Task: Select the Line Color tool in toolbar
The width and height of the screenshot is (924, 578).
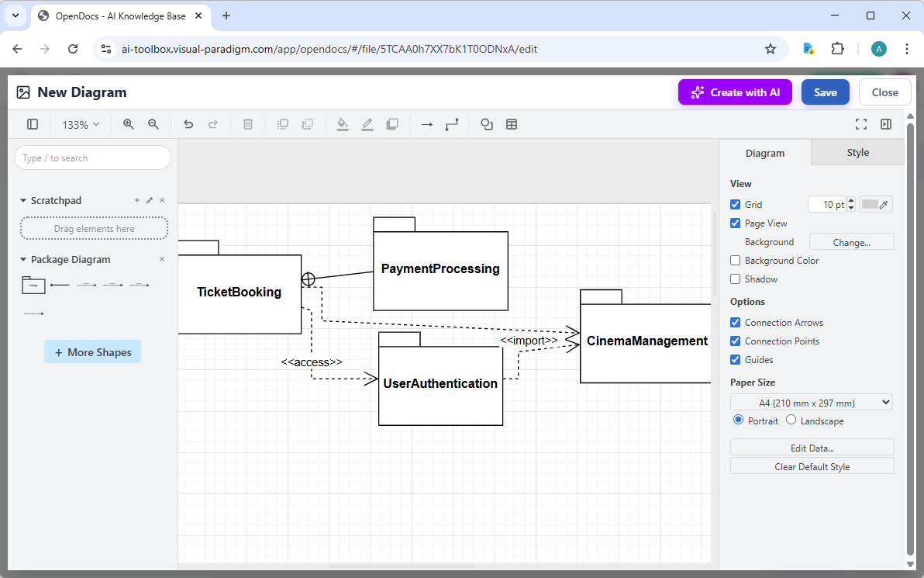Action: (x=367, y=124)
